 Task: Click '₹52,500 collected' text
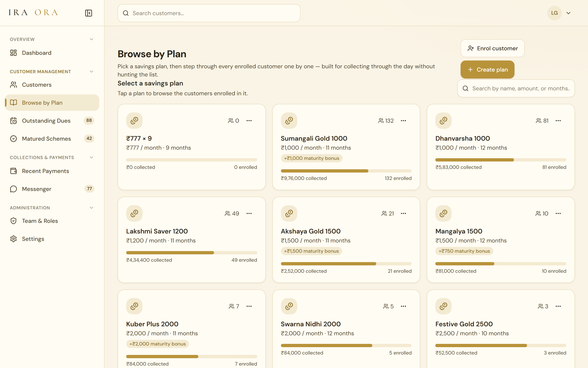point(456,353)
